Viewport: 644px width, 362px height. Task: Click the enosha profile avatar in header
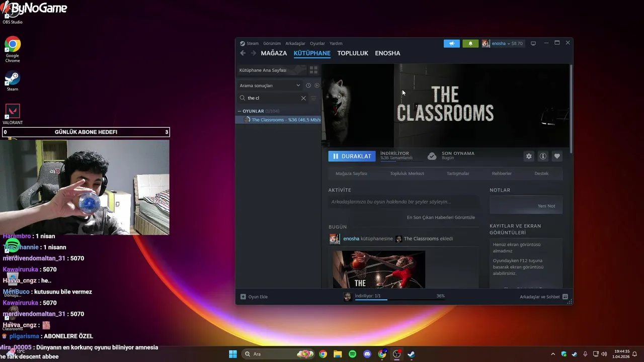[x=486, y=43]
